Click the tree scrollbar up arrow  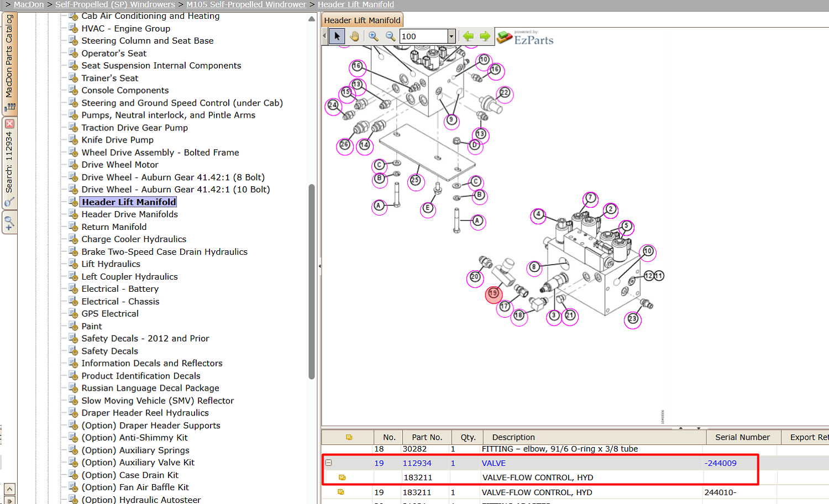point(312,19)
